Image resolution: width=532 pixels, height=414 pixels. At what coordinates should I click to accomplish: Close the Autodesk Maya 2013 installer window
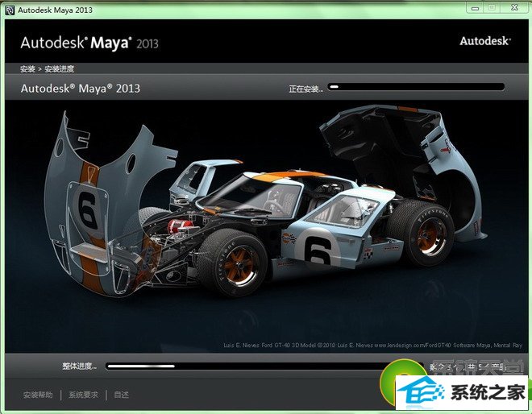pyautogui.click(x=515, y=8)
